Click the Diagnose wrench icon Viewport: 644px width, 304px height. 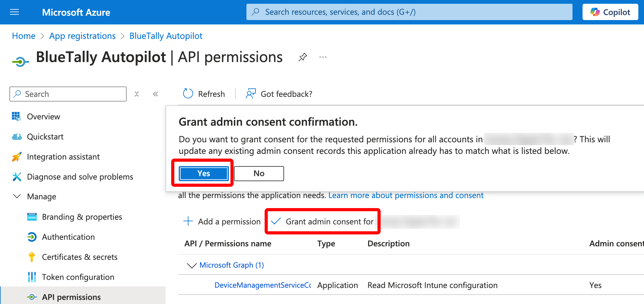17,177
